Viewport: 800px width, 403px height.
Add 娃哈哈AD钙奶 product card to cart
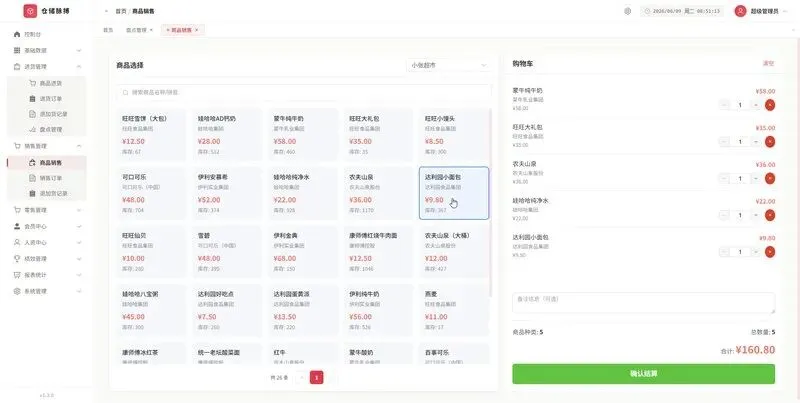[227, 134]
